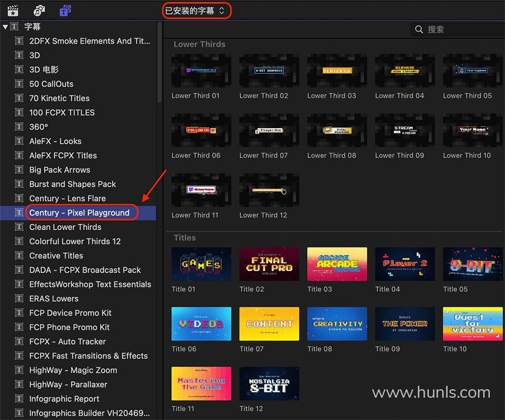Click the title icon beside Creative Titles
The height and width of the screenshot is (420, 505).
point(20,255)
